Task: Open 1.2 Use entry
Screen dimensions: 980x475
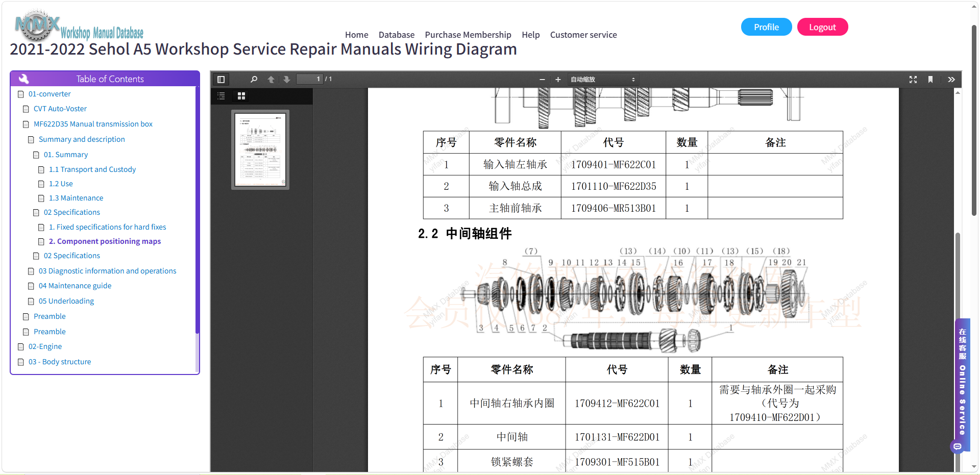Action: [61, 184]
